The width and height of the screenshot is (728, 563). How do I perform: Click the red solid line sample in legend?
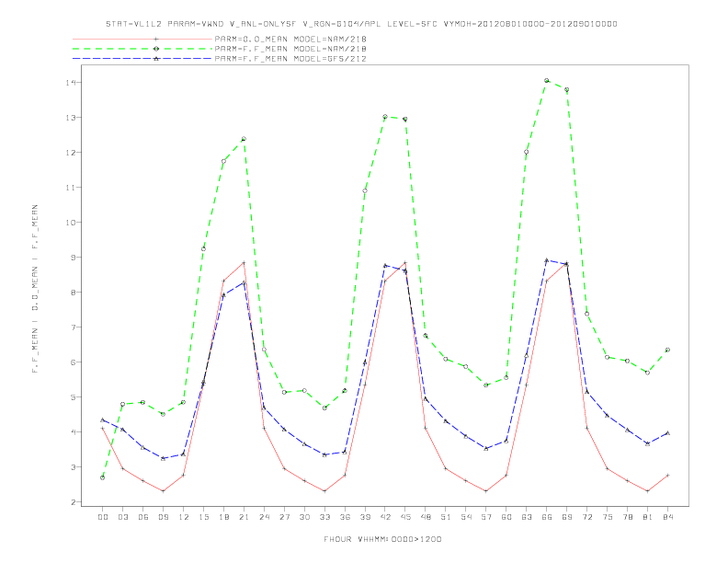pos(142,39)
